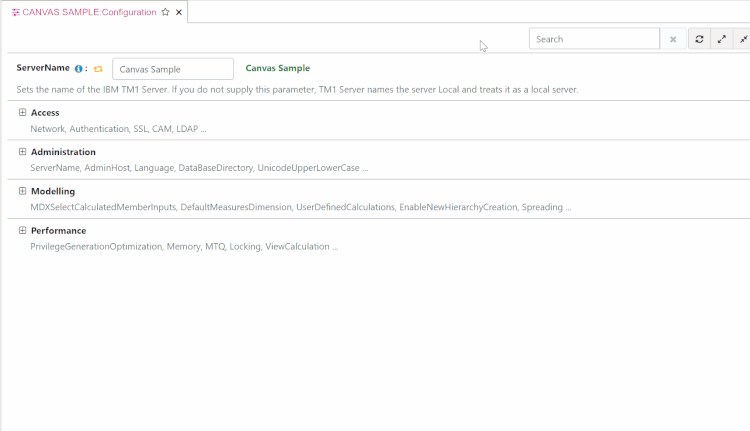The width and height of the screenshot is (750, 431).
Task: Expand all configuration sections
Action: click(722, 39)
